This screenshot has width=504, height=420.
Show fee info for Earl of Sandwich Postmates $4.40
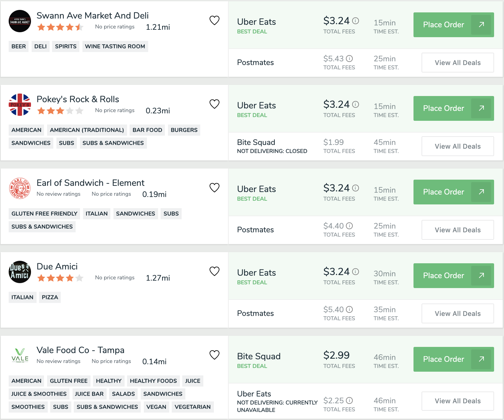click(x=349, y=226)
